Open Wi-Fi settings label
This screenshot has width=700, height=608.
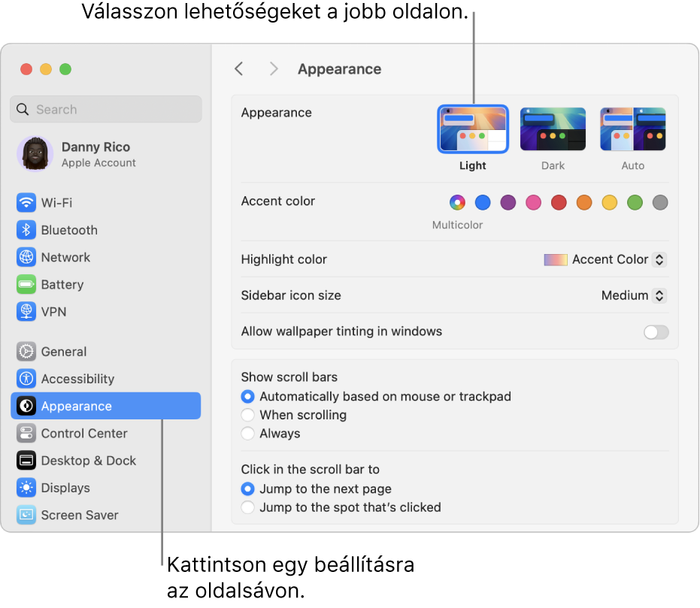click(56, 203)
